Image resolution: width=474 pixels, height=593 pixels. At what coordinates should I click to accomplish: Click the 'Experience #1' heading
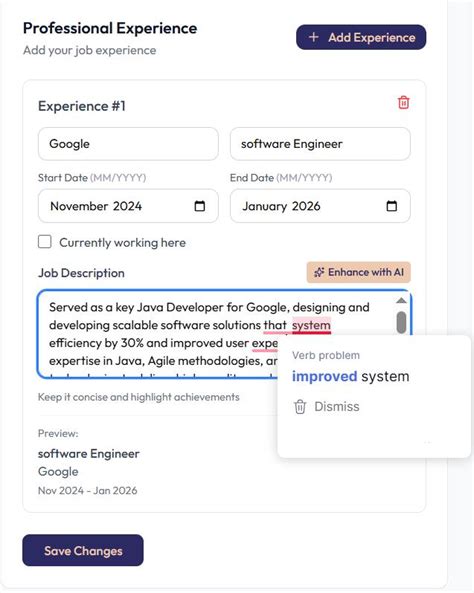click(82, 106)
